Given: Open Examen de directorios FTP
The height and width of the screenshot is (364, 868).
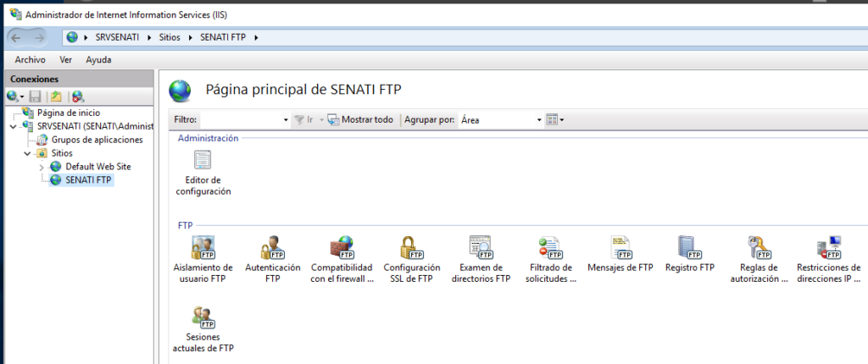Looking at the screenshot, I should coord(481,248).
